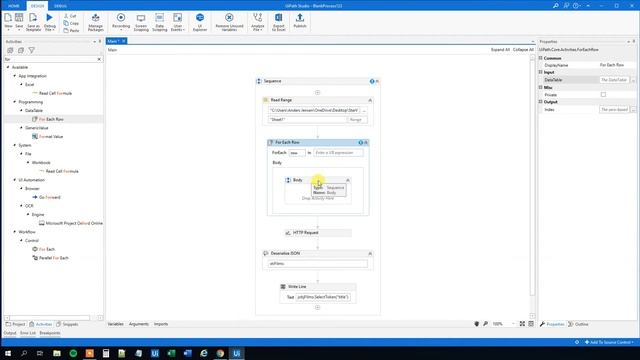Collapse the UI Automation tree node
The width and height of the screenshot is (640, 360).
(x=15, y=180)
